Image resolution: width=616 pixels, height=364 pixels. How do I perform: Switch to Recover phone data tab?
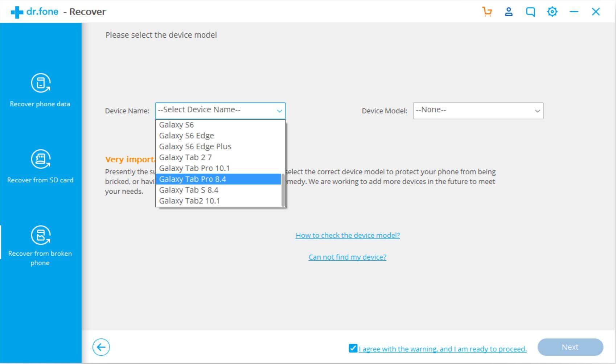(41, 91)
